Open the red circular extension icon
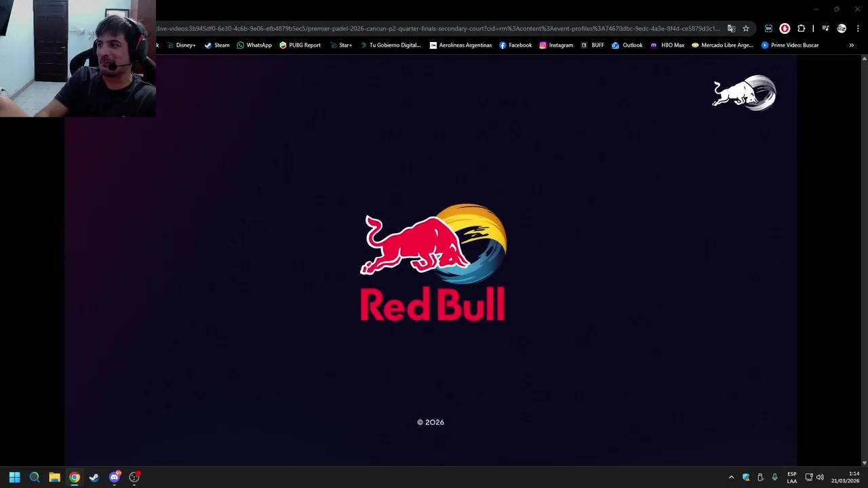 [785, 28]
